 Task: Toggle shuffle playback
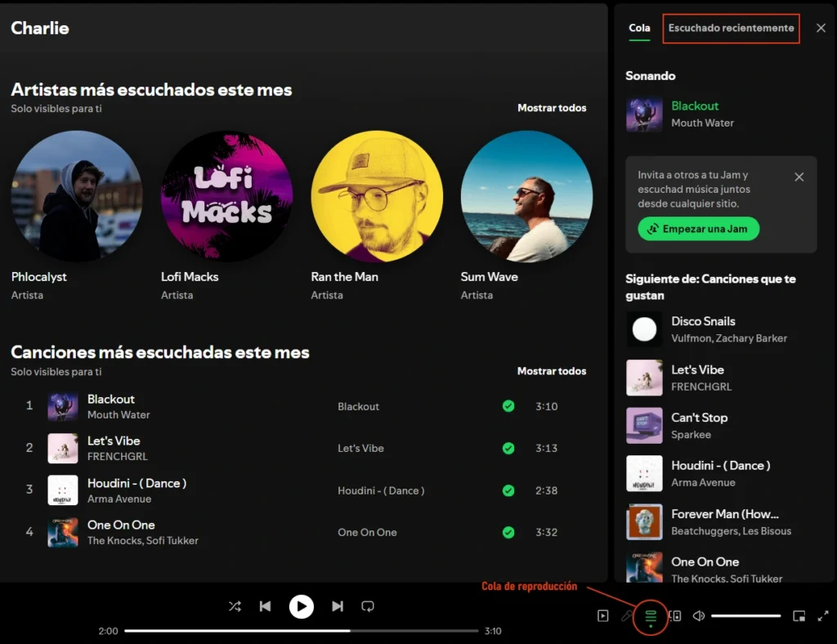coord(235,606)
